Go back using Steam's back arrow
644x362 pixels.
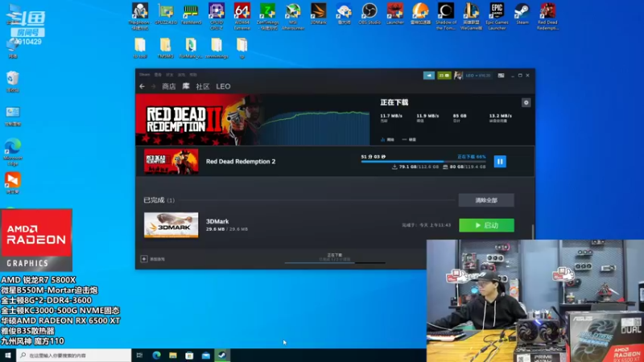click(142, 86)
